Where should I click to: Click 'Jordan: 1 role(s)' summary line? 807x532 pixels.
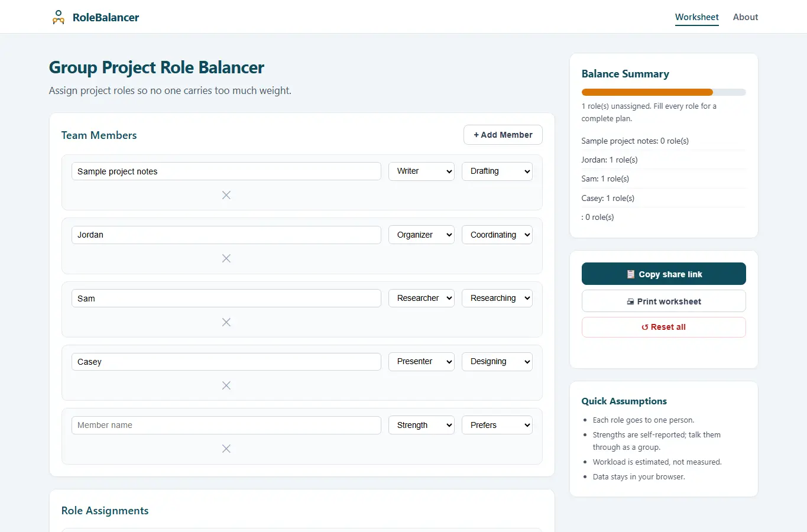[x=610, y=160]
